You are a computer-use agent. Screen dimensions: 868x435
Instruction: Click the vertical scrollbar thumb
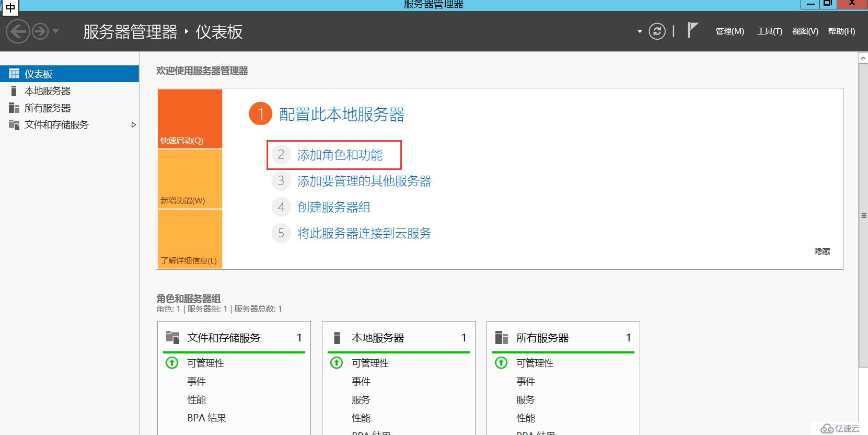(863, 215)
